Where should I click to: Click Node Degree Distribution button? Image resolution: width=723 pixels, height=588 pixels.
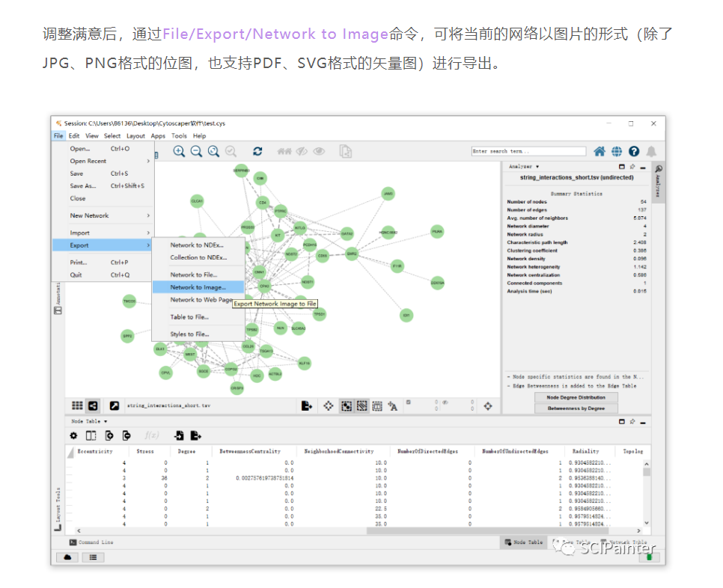[576, 397]
